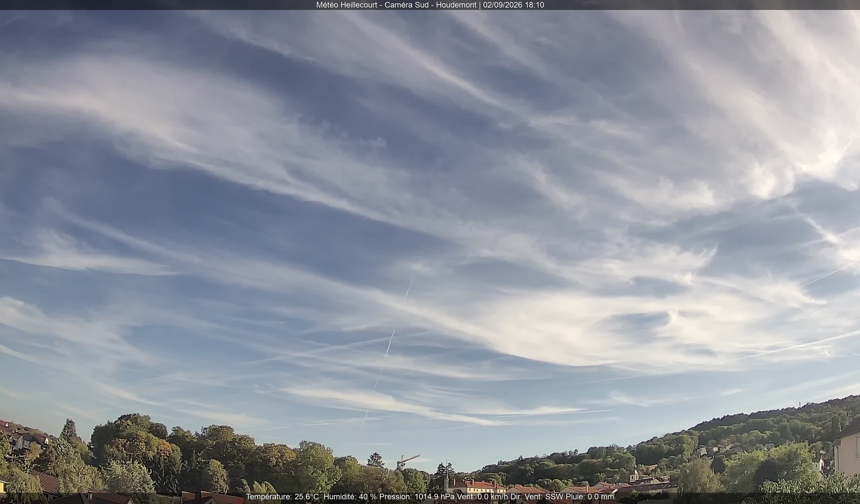
Task: Click the Température 25.6°C reading
Action: (282, 497)
